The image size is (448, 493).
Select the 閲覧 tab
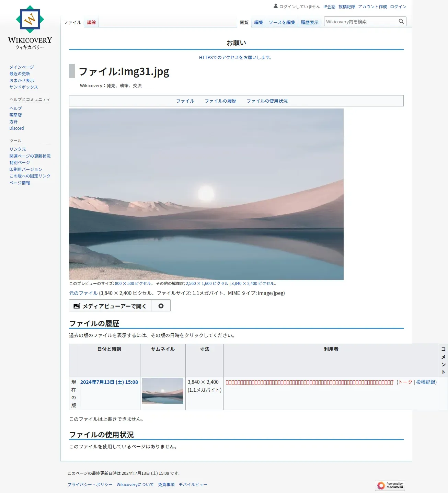pyautogui.click(x=244, y=22)
